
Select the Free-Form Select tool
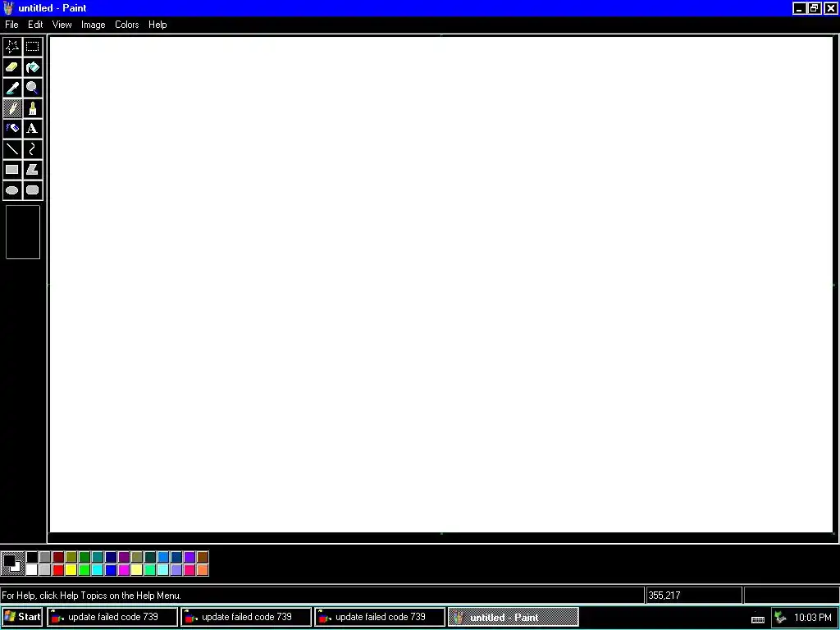[x=12, y=47]
